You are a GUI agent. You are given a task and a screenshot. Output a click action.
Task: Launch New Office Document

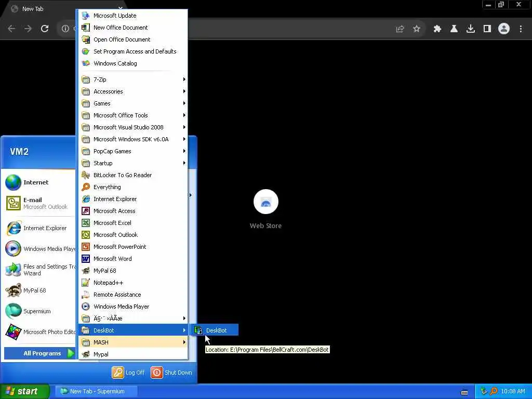(133, 28)
